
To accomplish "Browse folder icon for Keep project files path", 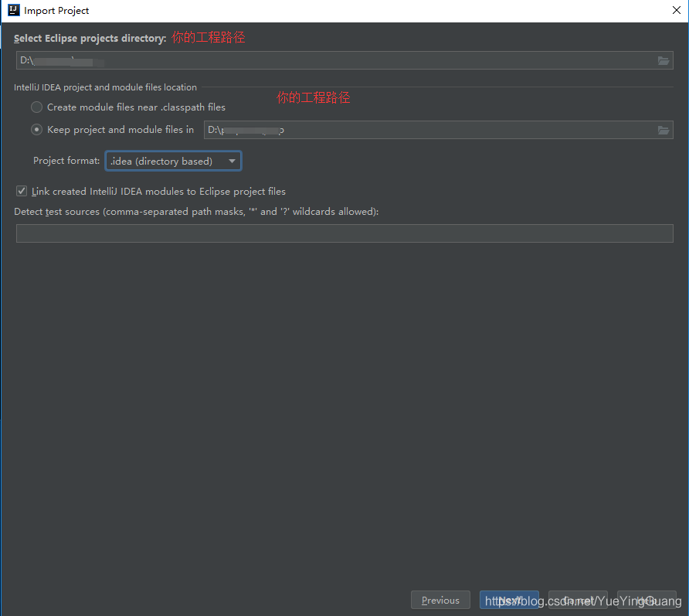I will tap(663, 130).
